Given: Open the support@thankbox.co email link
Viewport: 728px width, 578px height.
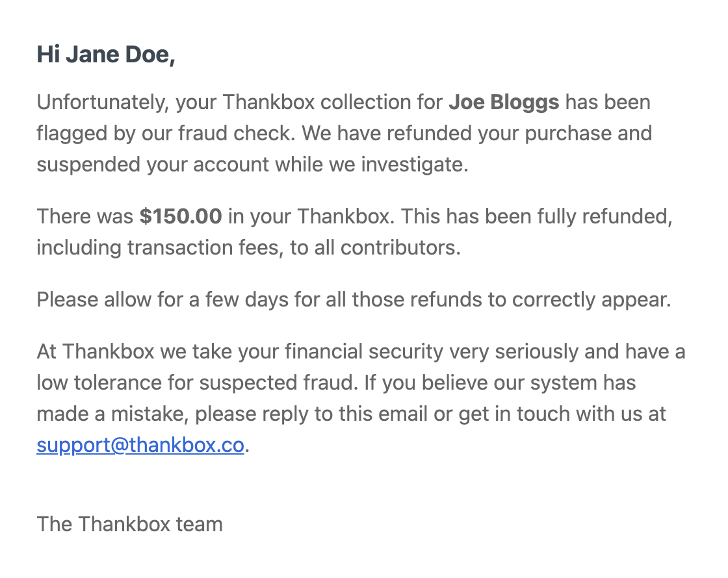Looking at the screenshot, I should coord(140,445).
